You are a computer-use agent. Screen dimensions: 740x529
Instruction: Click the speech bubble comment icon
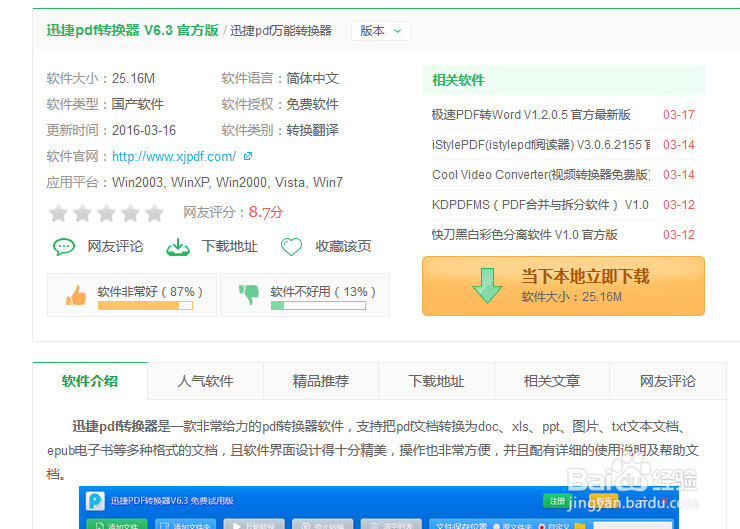(x=64, y=246)
